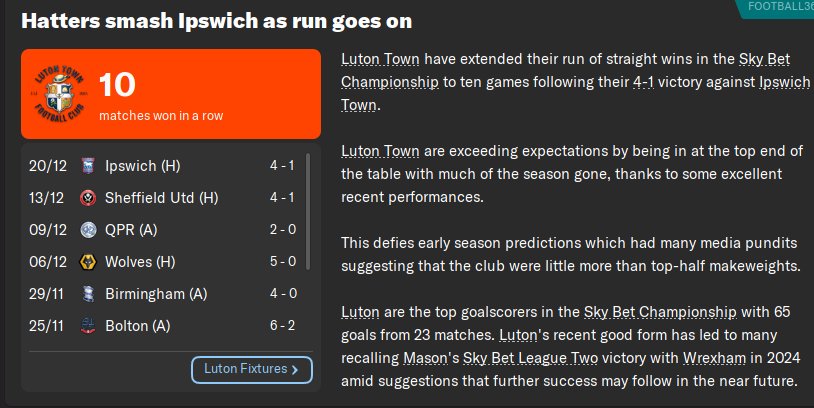Image resolution: width=814 pixels, height=408 pixels.
Task: Select the Sheffield Utd club badge
Action: (88, 198)
